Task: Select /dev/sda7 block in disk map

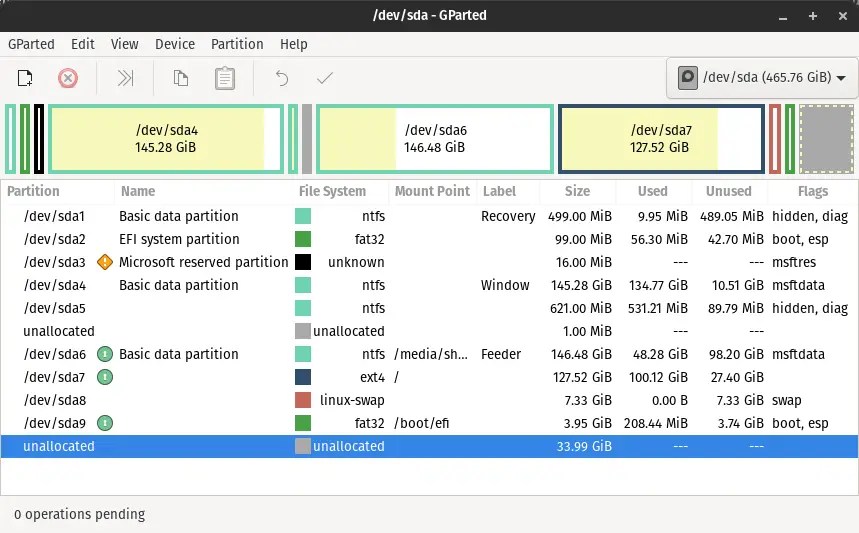Action: 661,139
